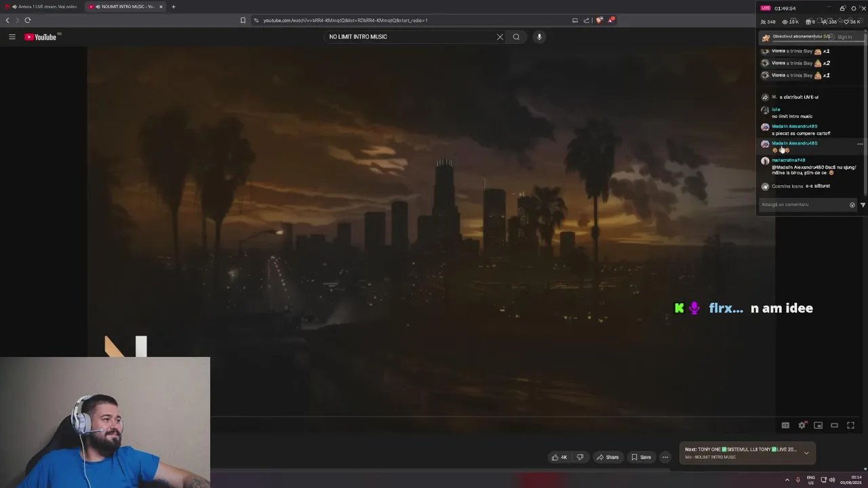Reload the current page
This screenshot has width=868, height=488.
click(28, 20)
